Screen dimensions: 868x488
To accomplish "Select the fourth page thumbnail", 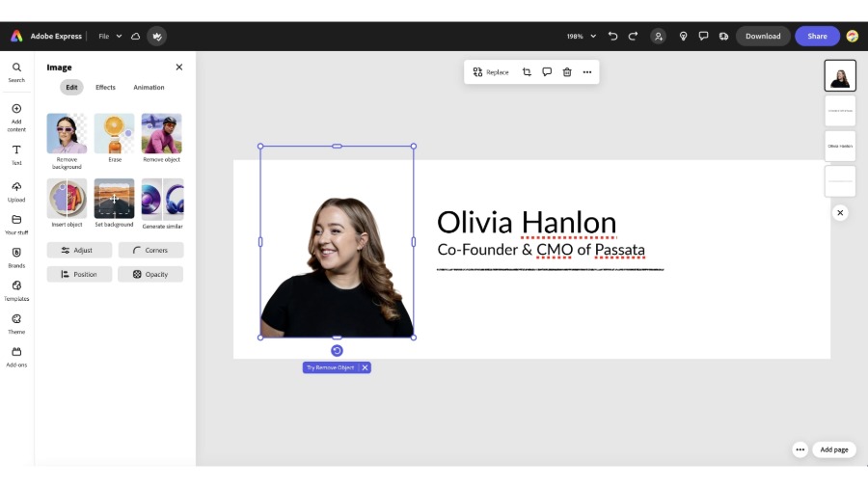I will point(840,181).
